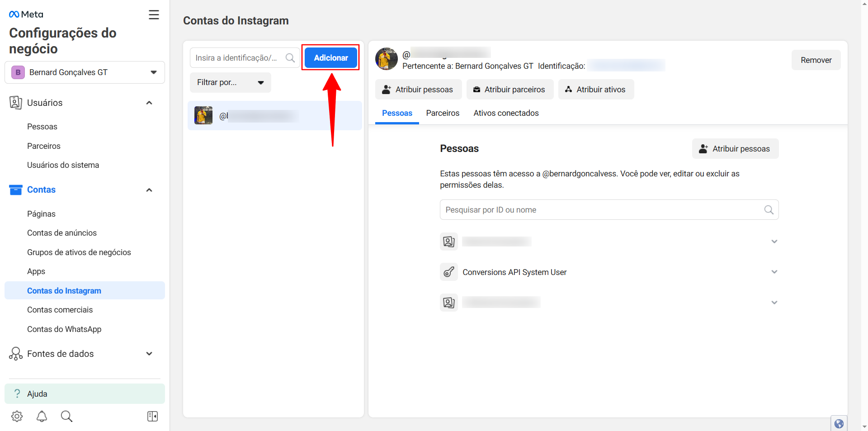Open the Ajuda help button

pos(85,393)
